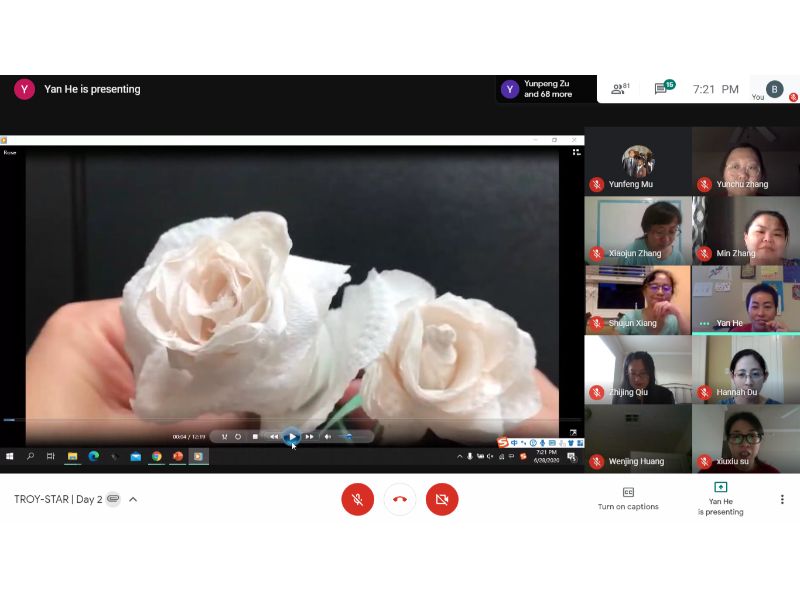Screen dimensions: 800x600
Task: Select Zhijing Qiu video tile
Action: 637,369
